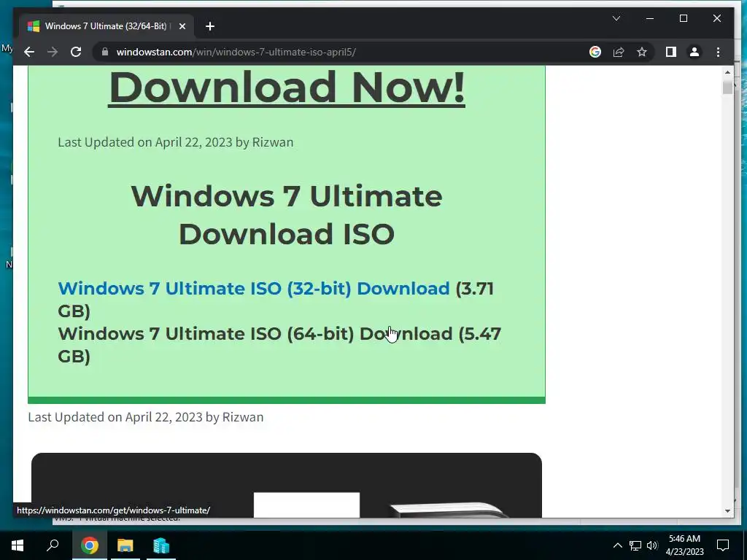747x560 pixels.
Task: Click the dark image below the article
Action: click(286, 485)
